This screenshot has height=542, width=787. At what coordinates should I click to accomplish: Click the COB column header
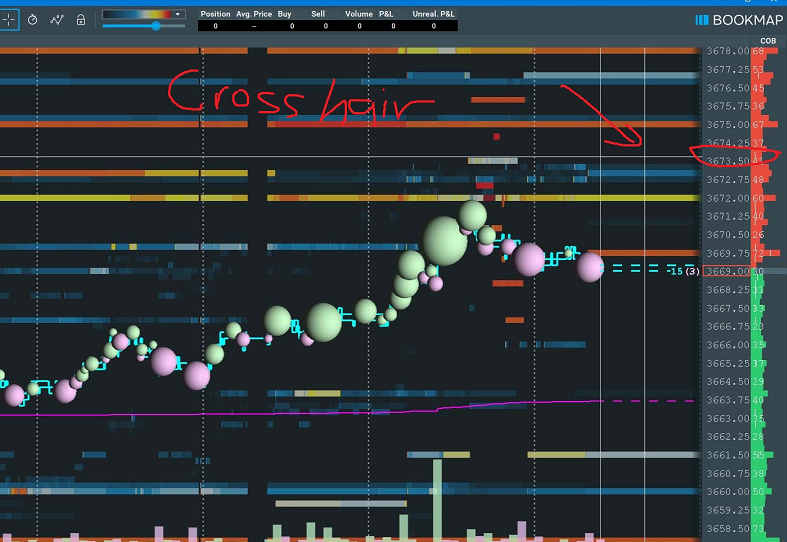[x=767, y=41]
